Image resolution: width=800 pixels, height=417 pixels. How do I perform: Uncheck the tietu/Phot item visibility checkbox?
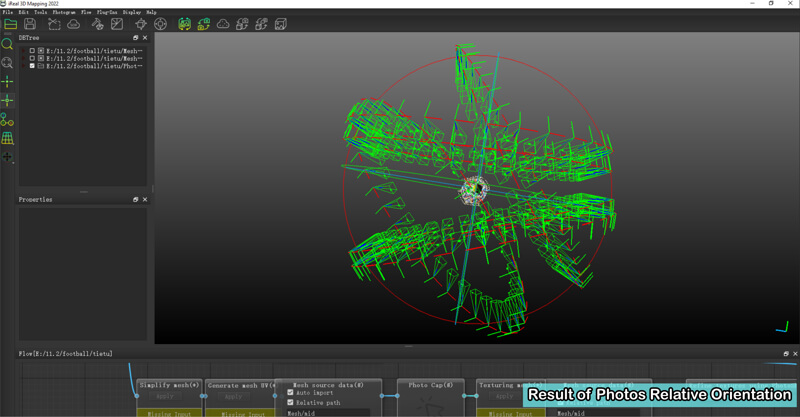32,66
